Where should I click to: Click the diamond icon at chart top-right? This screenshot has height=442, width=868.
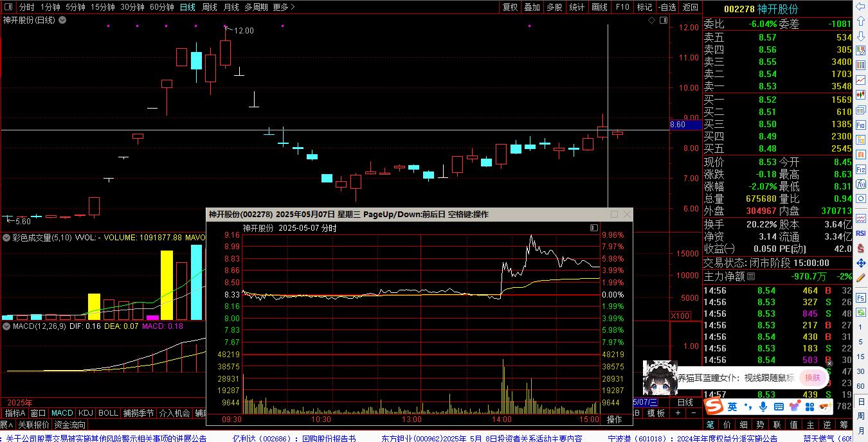pyautogui.click(x=651, y=21)
